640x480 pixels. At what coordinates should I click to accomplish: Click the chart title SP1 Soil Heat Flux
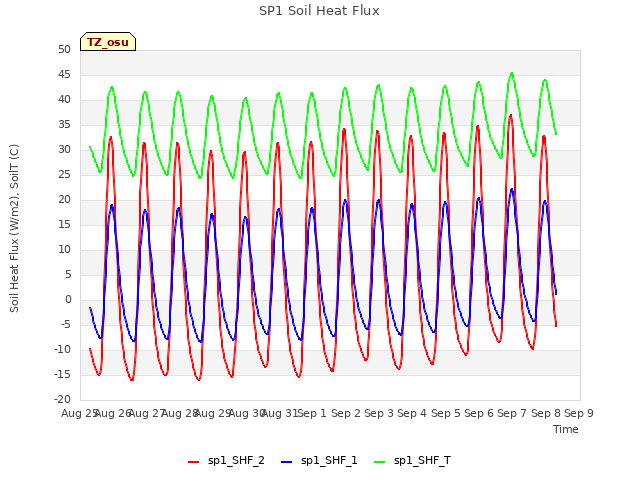click(319, 11)
